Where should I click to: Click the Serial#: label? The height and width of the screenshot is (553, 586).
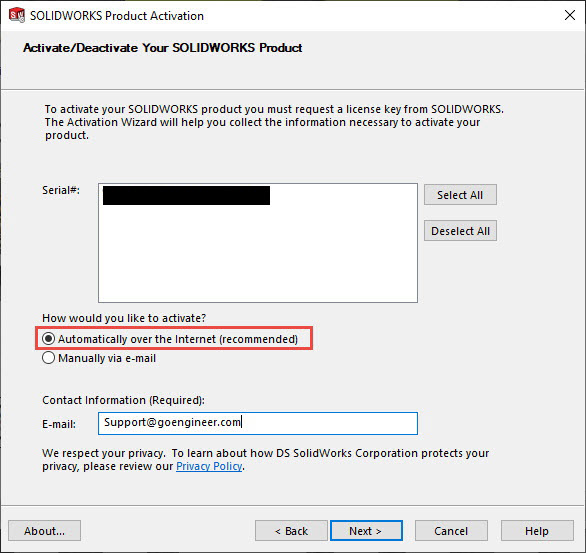click(x=61, y=190)
